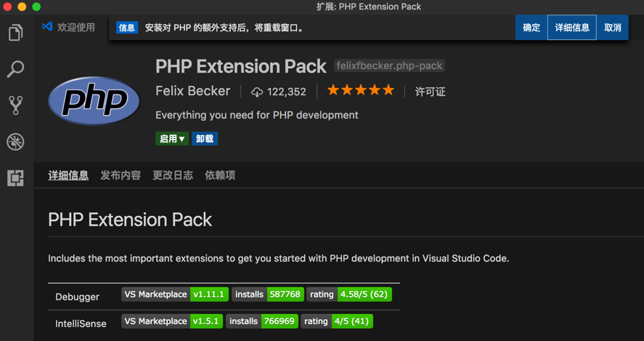
Task: Click the 信息 info label in notification
Action: click(127, 28)
